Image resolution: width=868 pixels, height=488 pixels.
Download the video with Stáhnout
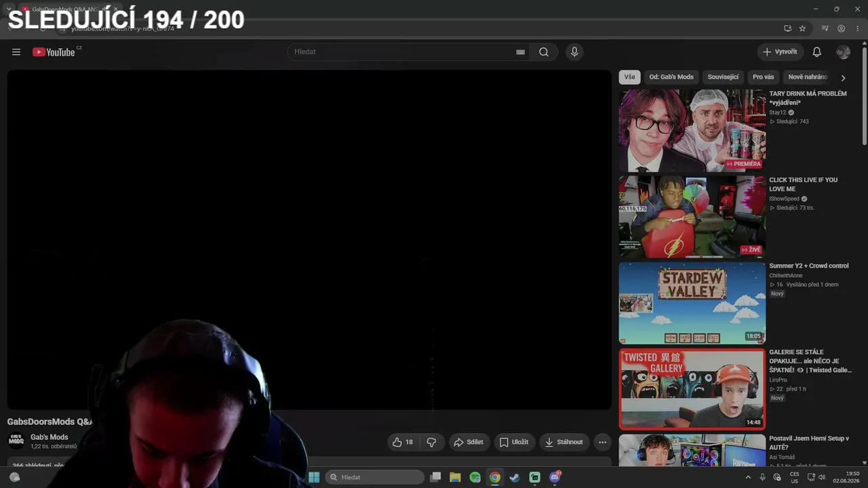click(564, 442)
